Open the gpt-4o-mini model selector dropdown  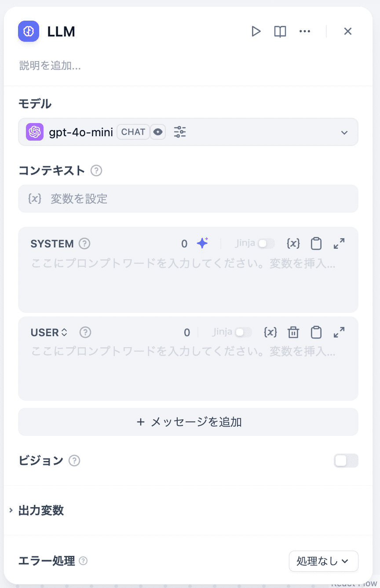click(x=345, y=132)
